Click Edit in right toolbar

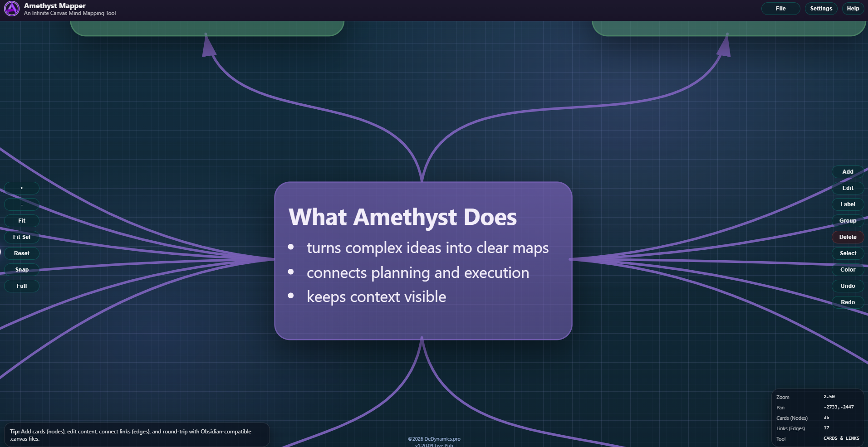tap(848, 188)
